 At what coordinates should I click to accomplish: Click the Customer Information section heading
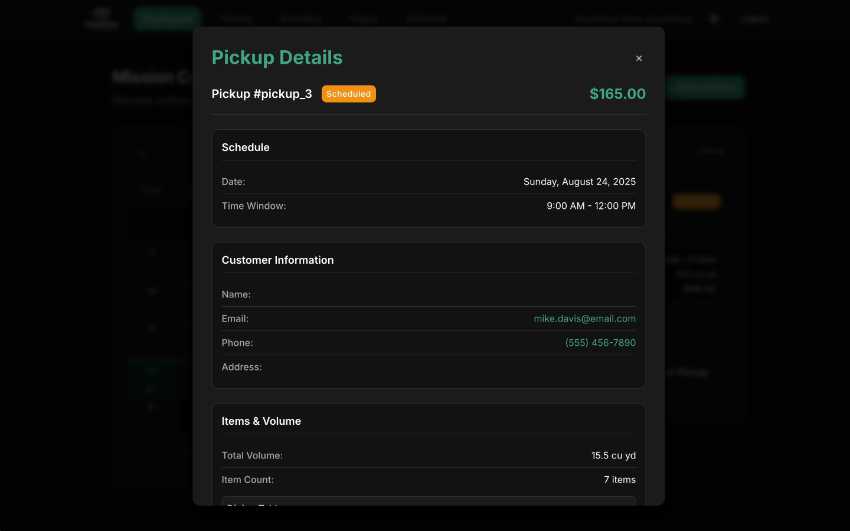pyautogui.click(x=278, y=260)
